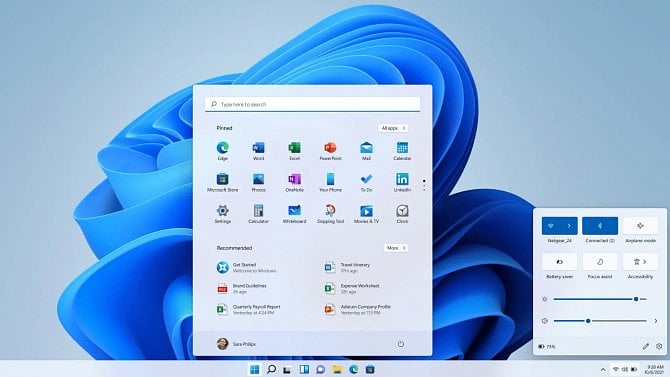Toggle the Bluetooth quick setting
670x377 pixels.
click(x=600, y=226)
